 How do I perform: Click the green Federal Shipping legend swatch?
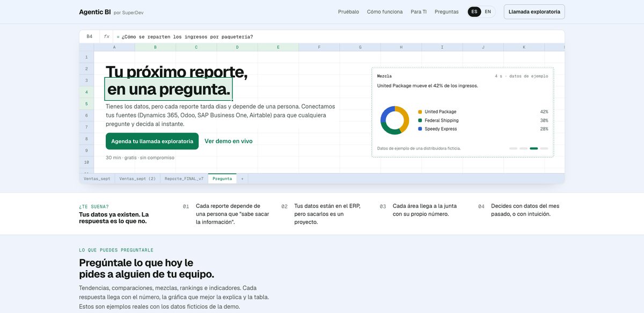420,120
